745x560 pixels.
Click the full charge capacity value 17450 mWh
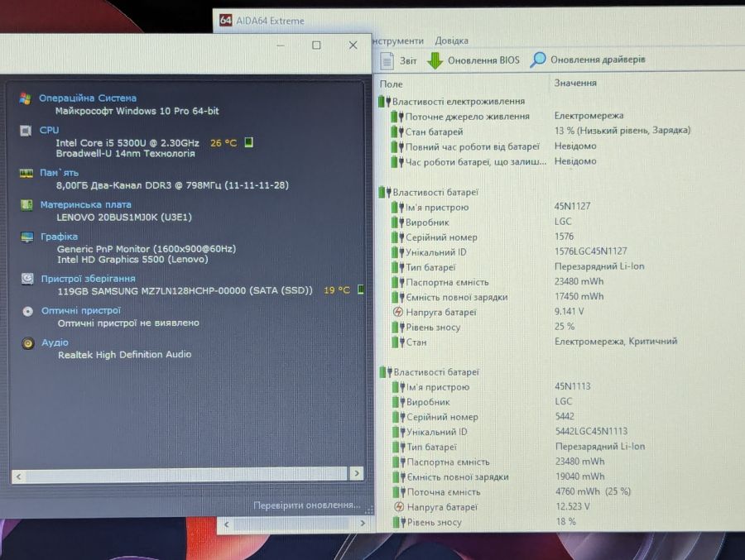tap(579, 296)
